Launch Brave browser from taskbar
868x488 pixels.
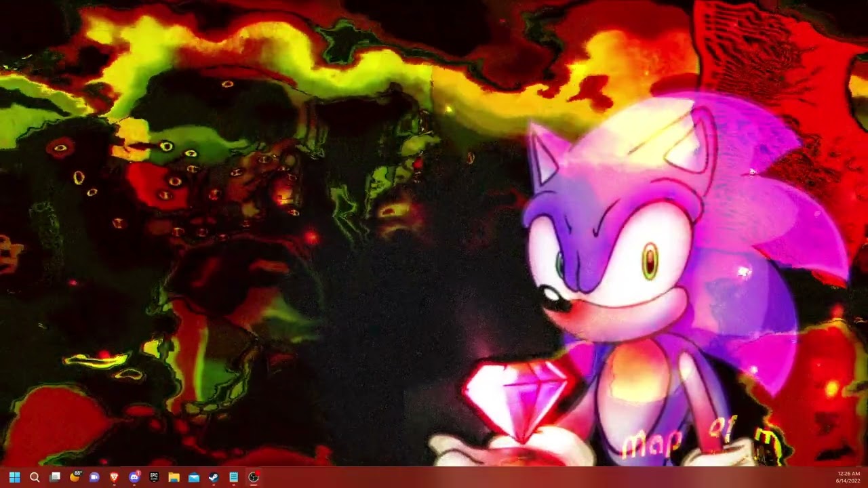click(114, 477)
